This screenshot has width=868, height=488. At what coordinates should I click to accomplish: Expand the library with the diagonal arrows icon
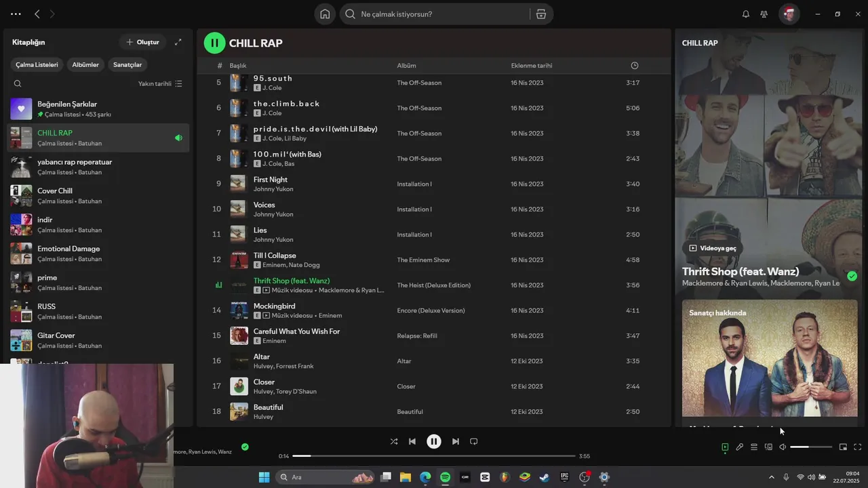(x=178, y=42)
